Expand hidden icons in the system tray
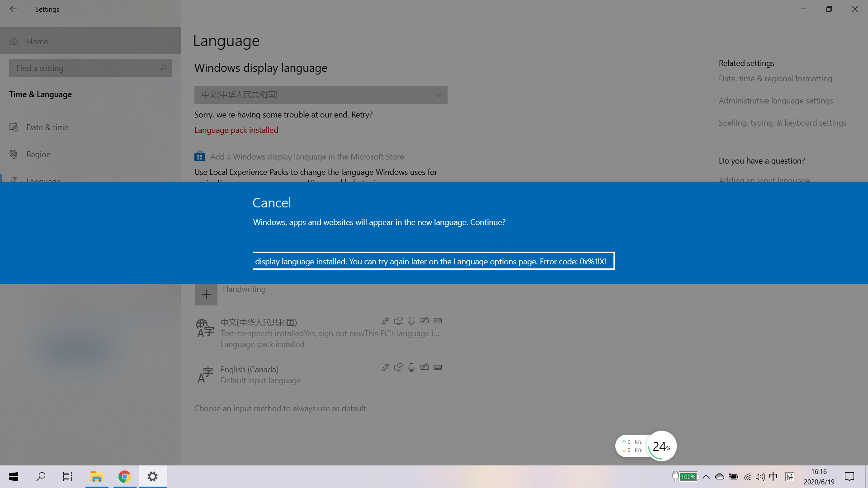Image resolution: width=868 pixels, height=488 pixels. click(707, 476)
